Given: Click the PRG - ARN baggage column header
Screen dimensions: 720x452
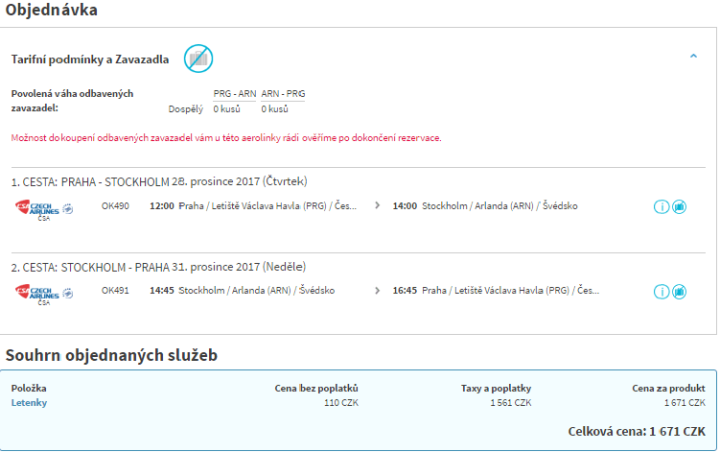Looking at the screenshot, I should (x=234, y=93).
